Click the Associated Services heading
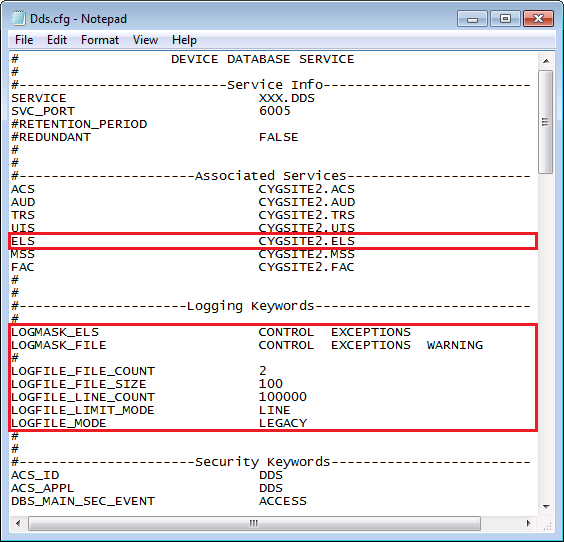The height and width of the screenshot is (542, 564). [270, 176]
